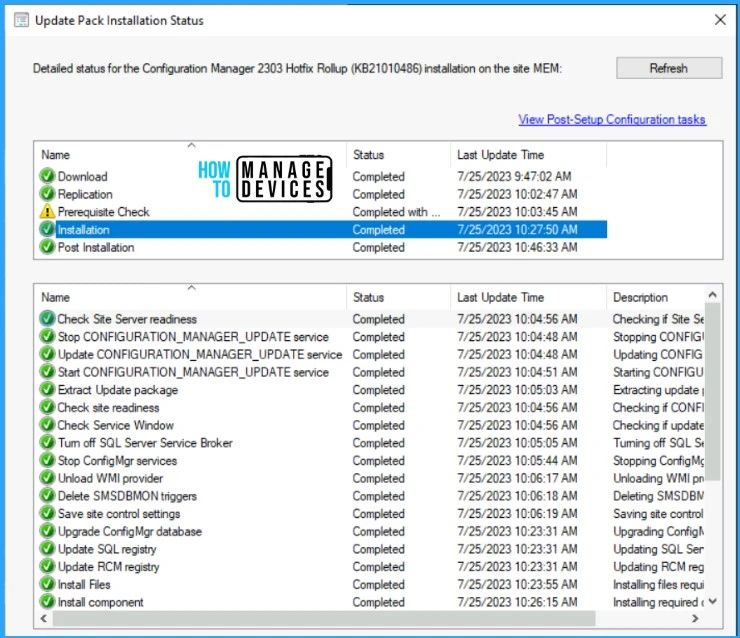The width and height of the screenshot is (740, 638).
Task: Open View Post-Setup Configuration tasks link
Action: 612,119
